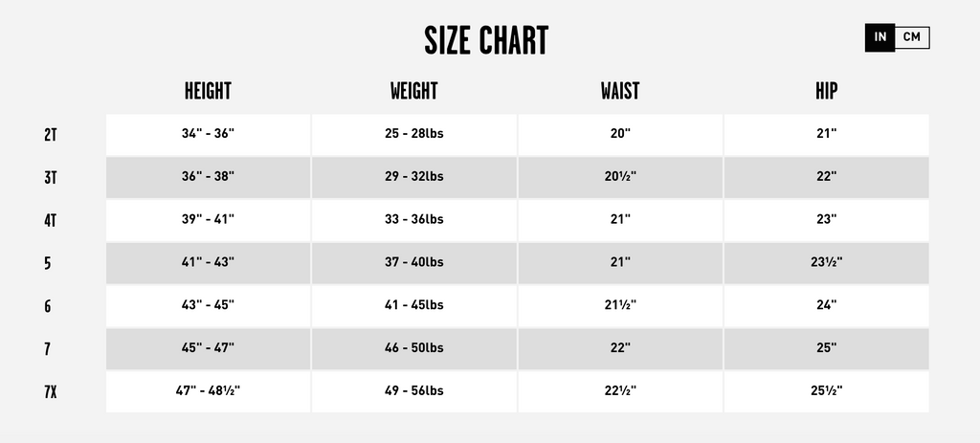Click the 49 - 56lbs weight cell
The image size is (980, 443).
[x=413, y=391]
